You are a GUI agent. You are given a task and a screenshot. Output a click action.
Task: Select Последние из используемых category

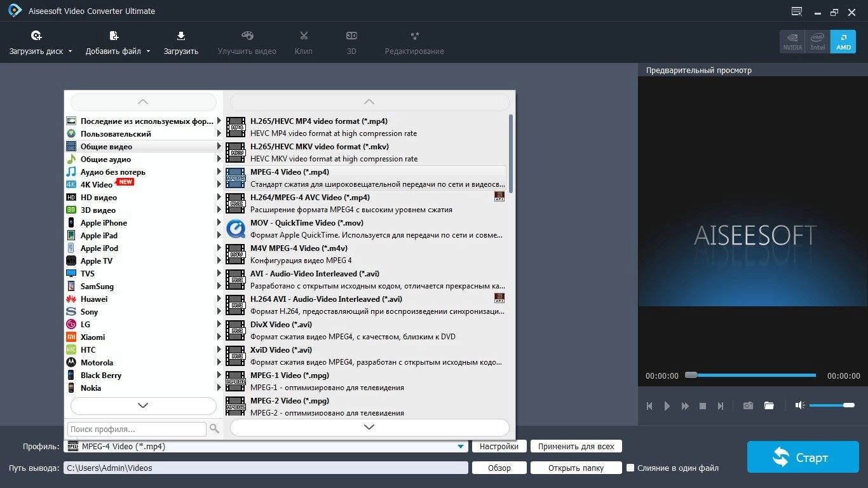(x=144, y=121)
